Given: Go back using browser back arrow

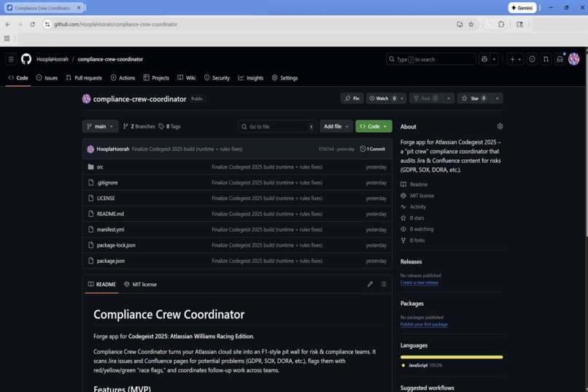Looking at the screenshot, I should [x=8, y=24].
